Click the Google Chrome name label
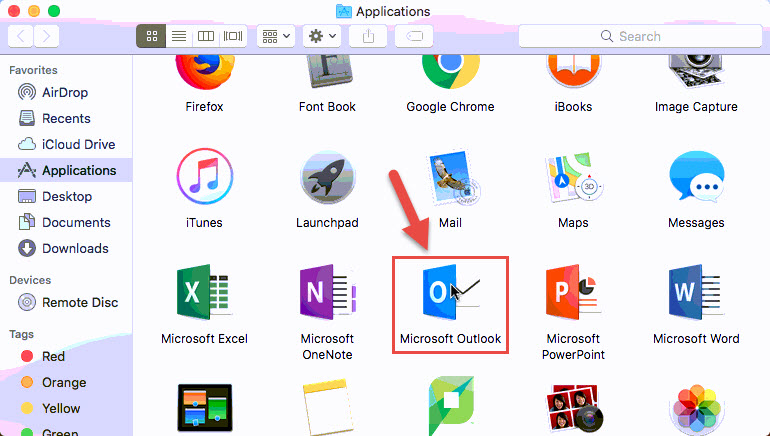This screenshot has width=770, height=436. click(x=450, y=107)
